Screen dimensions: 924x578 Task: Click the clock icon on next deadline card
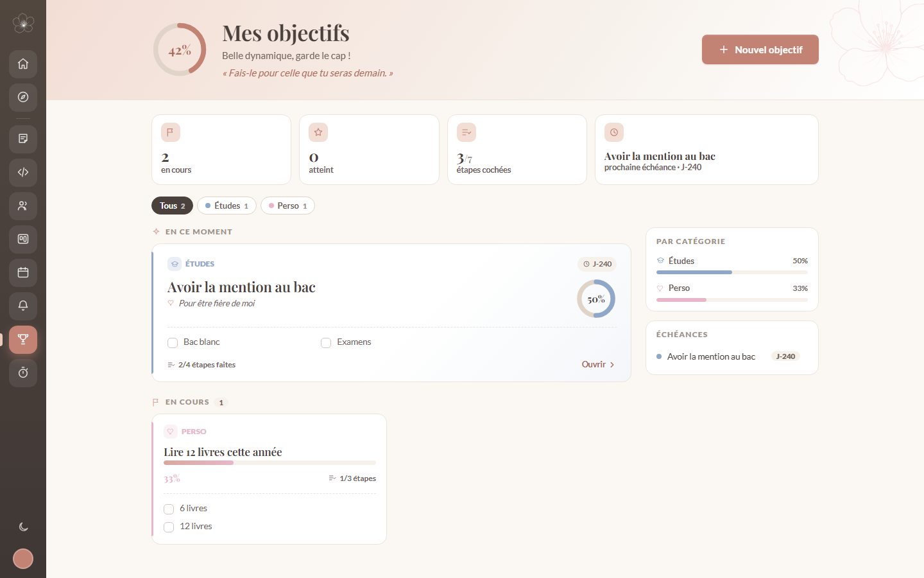[x=614, y=132]
